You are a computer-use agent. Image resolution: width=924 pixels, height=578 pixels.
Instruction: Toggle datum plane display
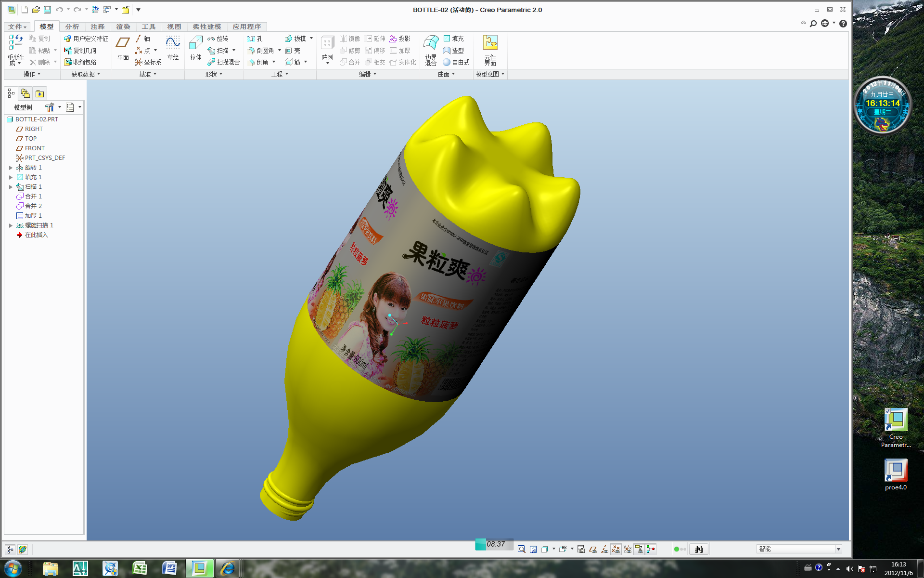click(593, 549)
